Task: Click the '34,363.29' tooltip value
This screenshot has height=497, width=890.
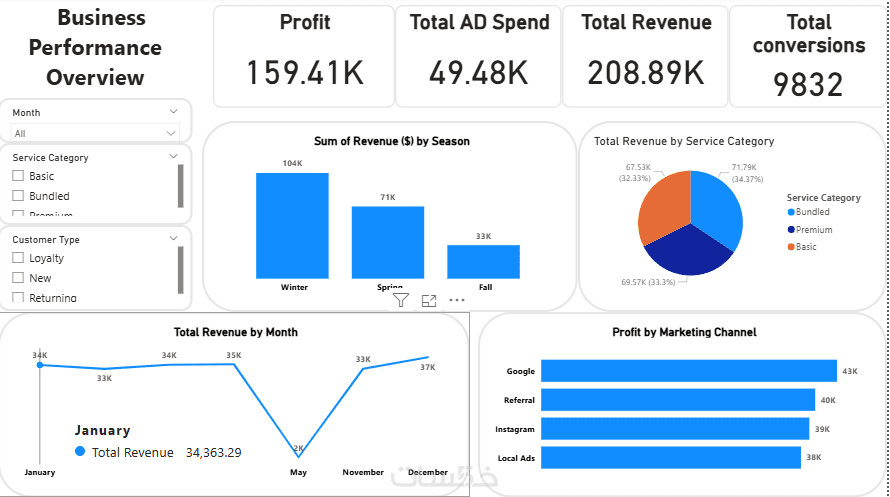Action: click(213, 453)
